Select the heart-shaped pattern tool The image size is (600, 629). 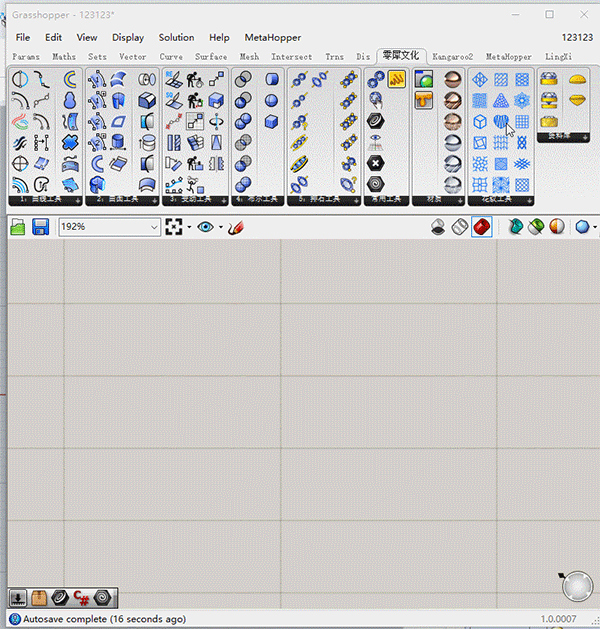pos(501,122)
